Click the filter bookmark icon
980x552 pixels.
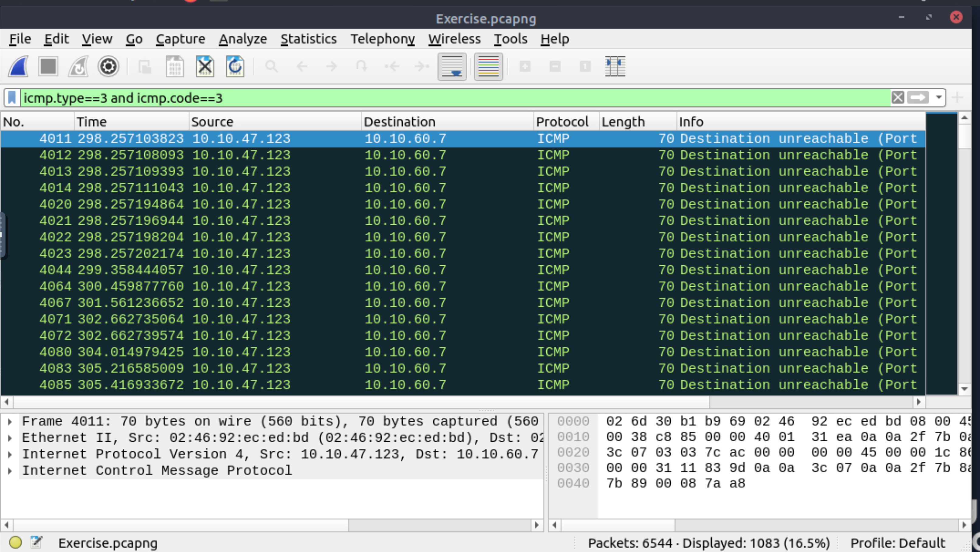pyautogui.click(x=12, y=98)
